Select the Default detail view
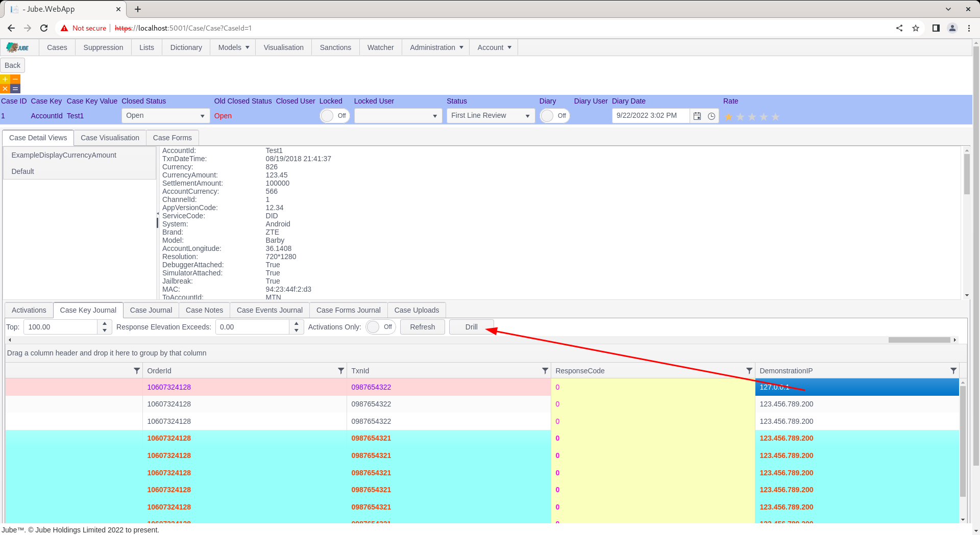The image size is (980, 535). pyautogui.click(x=80, y=171)
